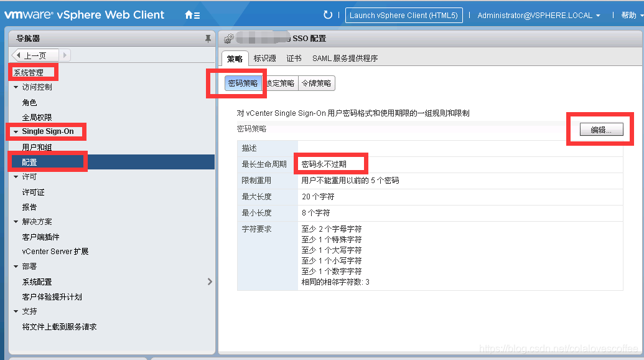This screenshot has height=360, width=644.
Task: Click the 8 个字符 min length value
Action: click(316, 213)
